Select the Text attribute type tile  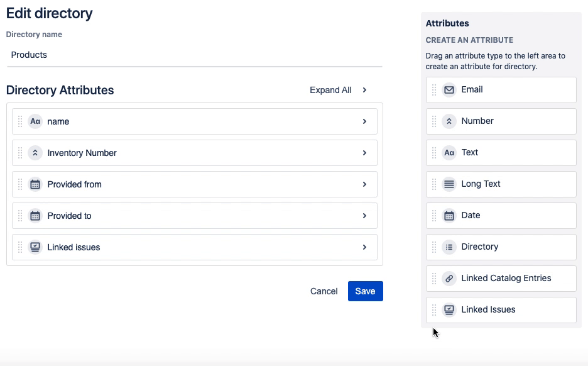(x=501, y=153)
